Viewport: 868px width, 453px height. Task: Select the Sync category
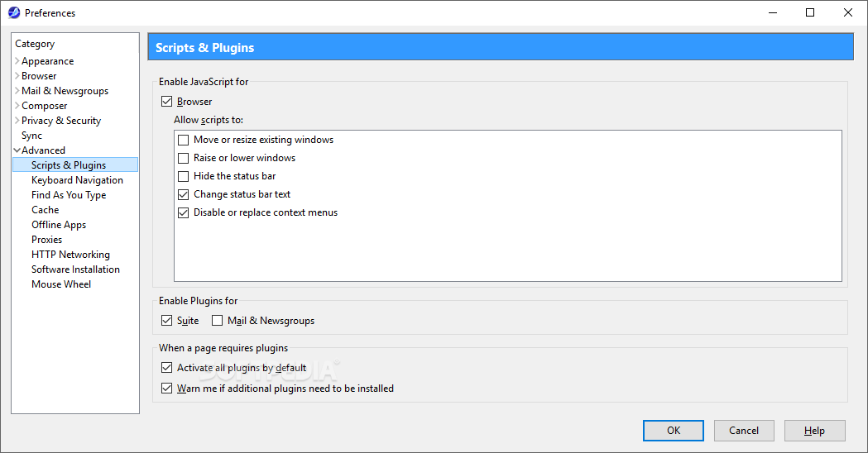click(31, 136)
